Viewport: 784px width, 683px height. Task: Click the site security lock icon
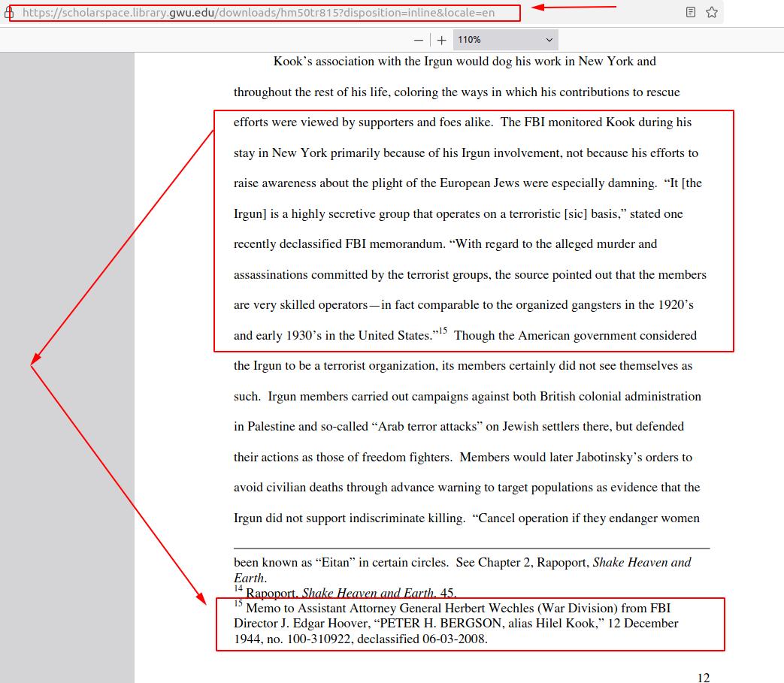pos(9,13)
